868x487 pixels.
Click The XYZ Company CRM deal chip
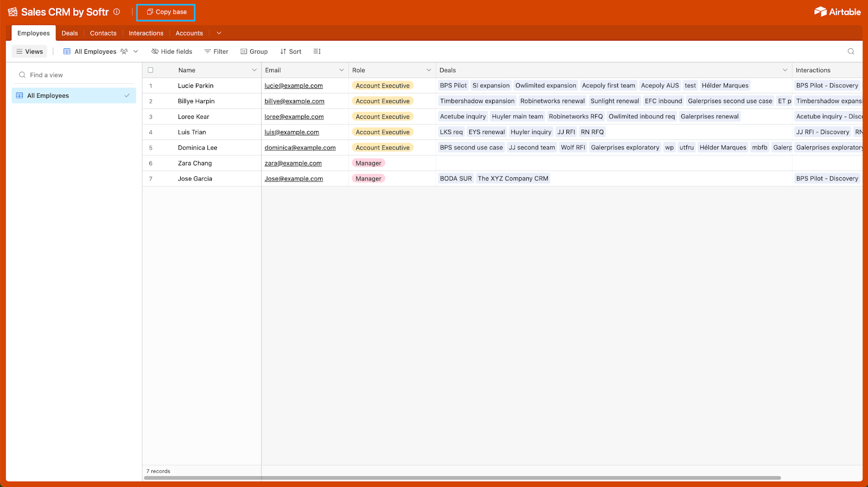513,178
